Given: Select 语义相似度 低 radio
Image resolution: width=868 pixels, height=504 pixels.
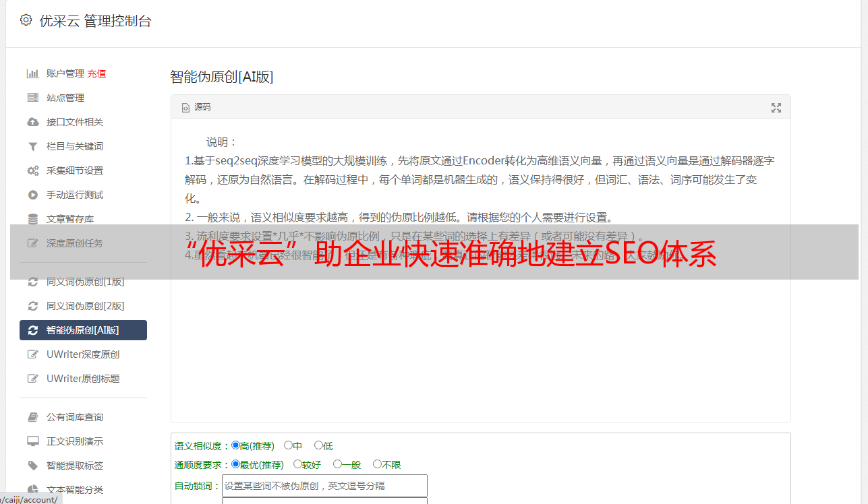Looking at the screenshot, I should click(x=318, y=445).
